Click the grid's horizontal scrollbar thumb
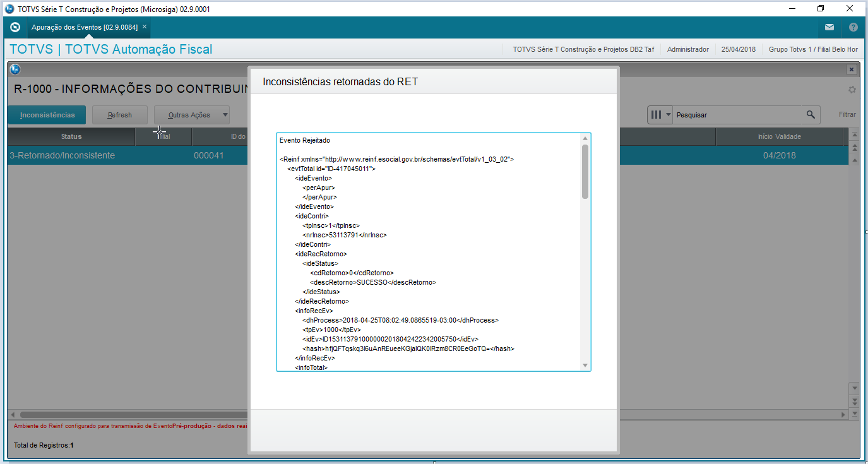868x464 pixels. [x=133, y=415]
